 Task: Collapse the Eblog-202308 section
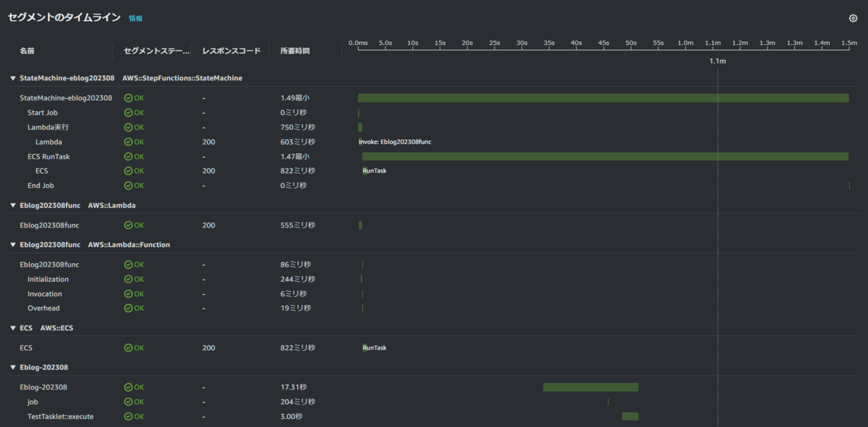point(12,367)
